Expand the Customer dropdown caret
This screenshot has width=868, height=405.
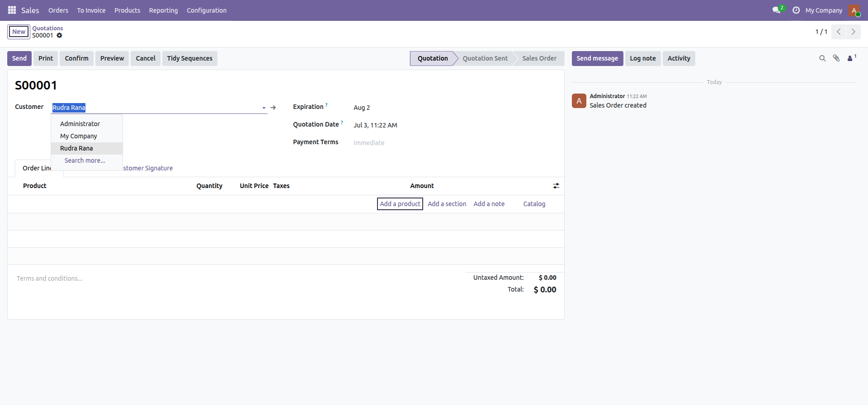pyautogui.click(x=264, y=108)
